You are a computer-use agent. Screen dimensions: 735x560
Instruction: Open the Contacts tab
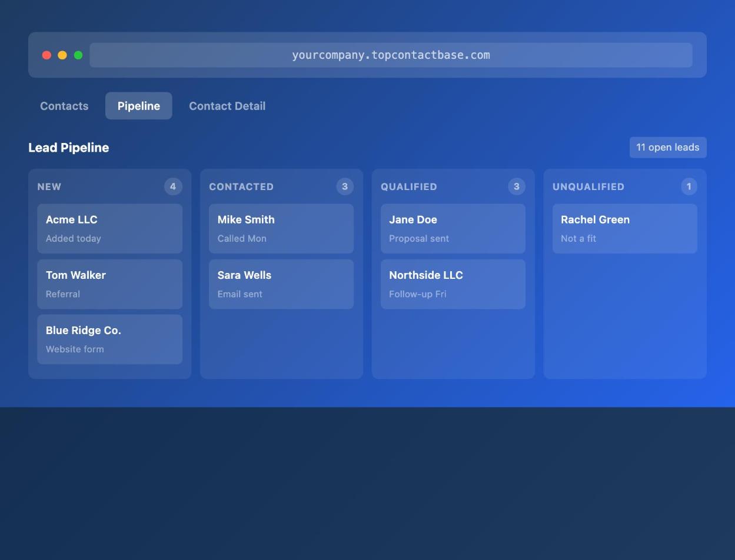[x=64, y=106]
